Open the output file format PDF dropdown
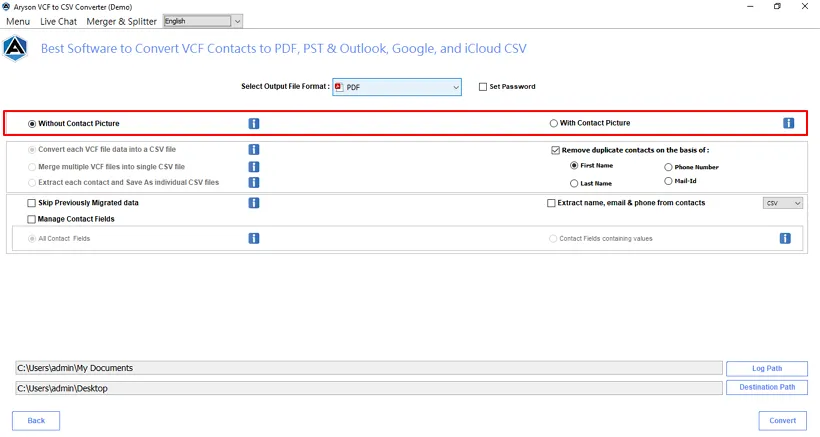 click(x=397, y=87)
